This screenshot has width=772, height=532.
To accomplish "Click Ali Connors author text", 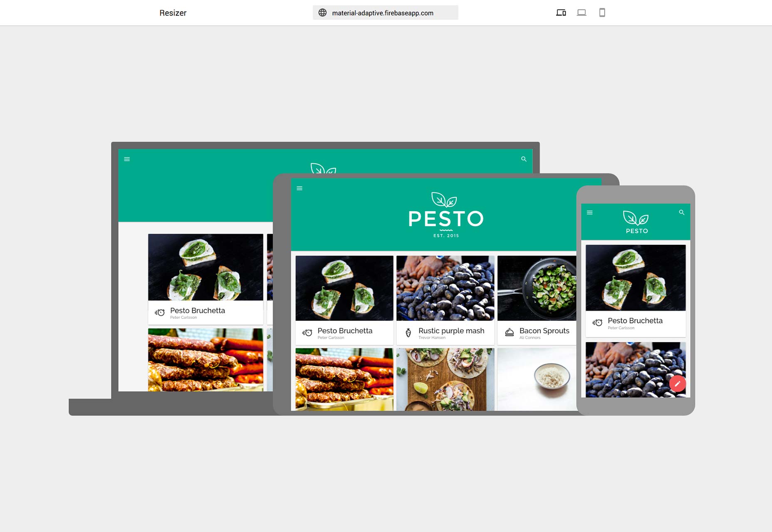I will pyautogui.click(x=530, y=337).
